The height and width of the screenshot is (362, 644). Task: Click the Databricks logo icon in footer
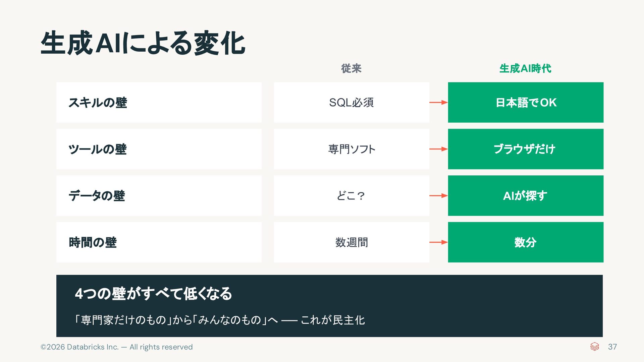(x=594, y=347)
